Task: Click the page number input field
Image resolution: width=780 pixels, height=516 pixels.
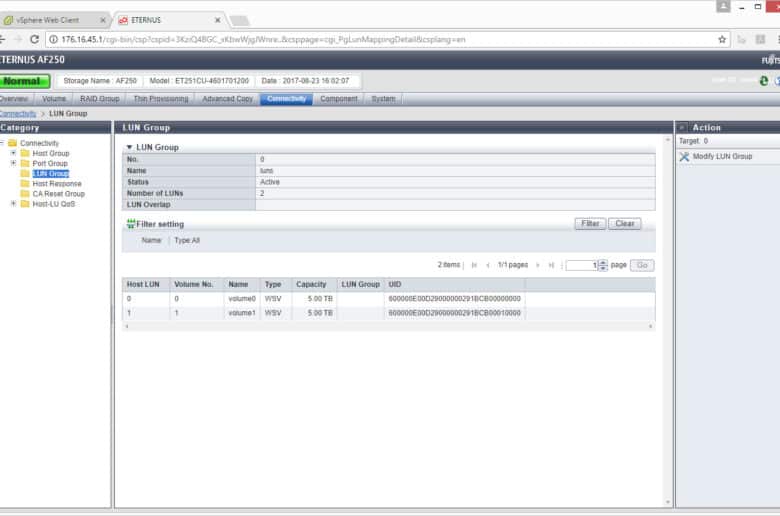Action: [582, 265]
